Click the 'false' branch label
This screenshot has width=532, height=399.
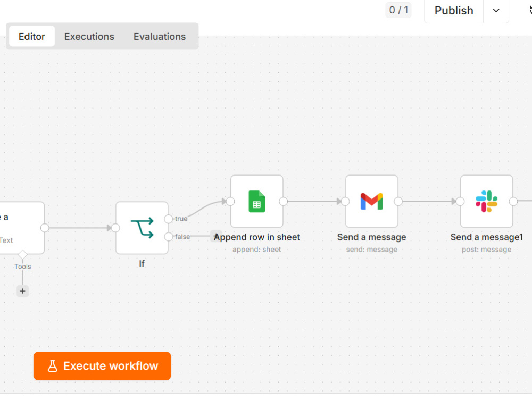pyautogui.click(x=182, y=237)
